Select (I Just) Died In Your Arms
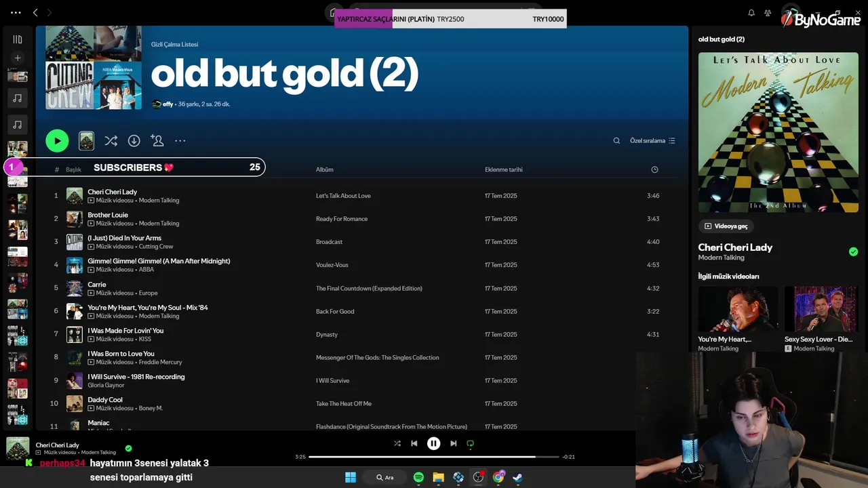868x488 pixels. (x=124, y=238)
